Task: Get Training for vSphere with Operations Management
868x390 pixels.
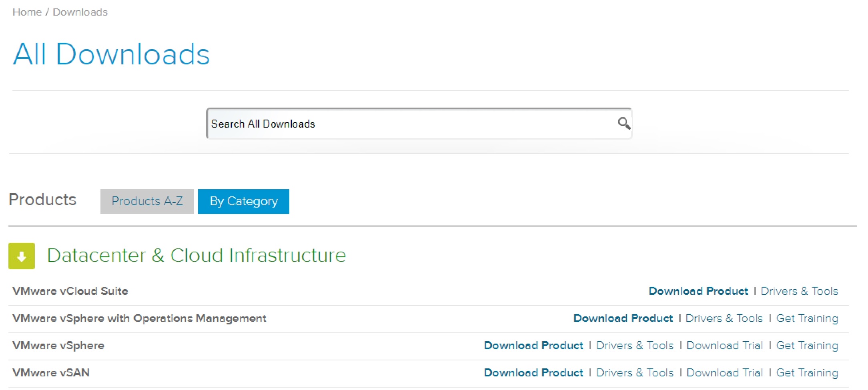Action: tap(807, 318)
